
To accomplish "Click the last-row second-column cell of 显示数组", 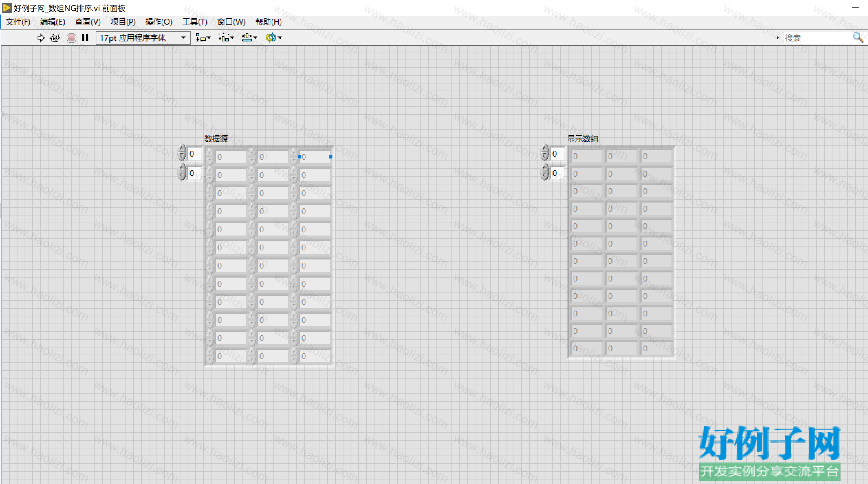I will tap(621, 348).
